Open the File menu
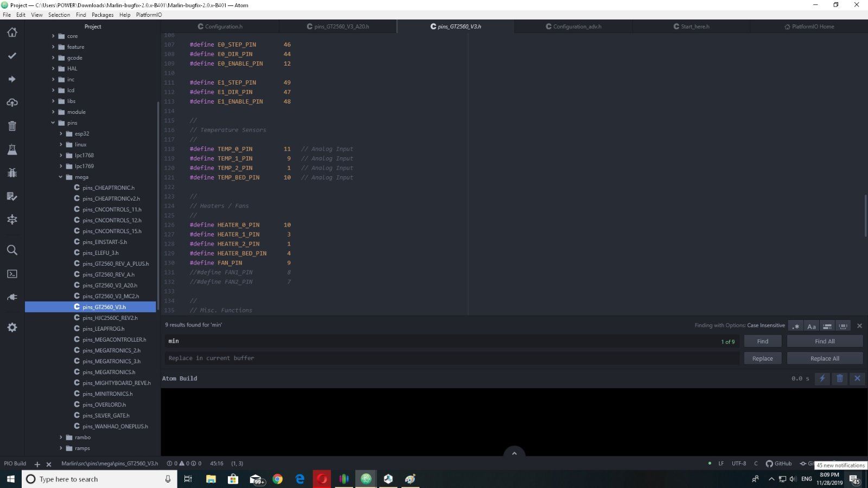Viewport: 868px width, 488px height. pos(7,15)
